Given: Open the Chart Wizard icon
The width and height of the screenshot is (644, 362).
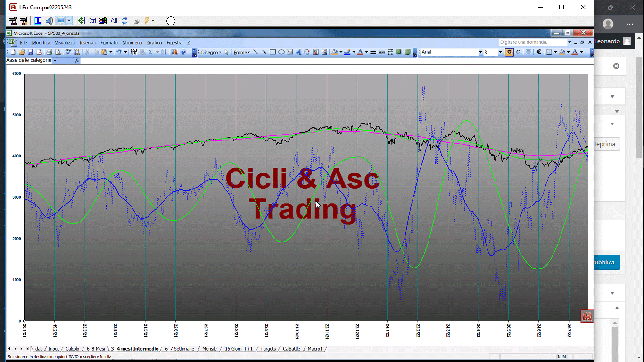Looking at the screenshot, I should coord(174,52).
